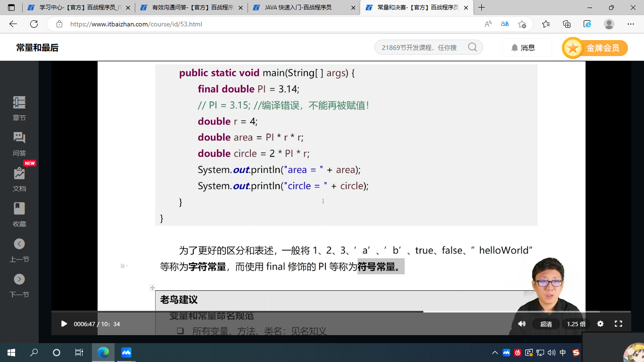Click the instructor webcam thumbnail

pyautogui.click(x=547, y=296)
